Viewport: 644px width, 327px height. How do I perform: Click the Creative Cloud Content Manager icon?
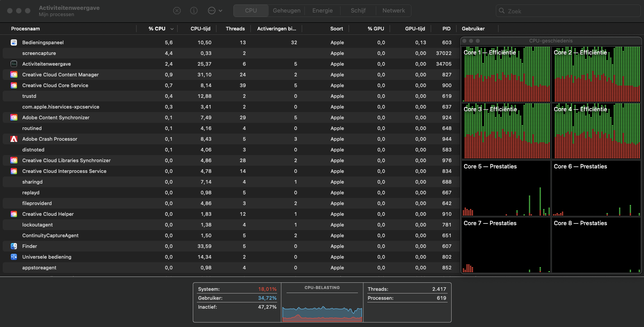[14, 75]
